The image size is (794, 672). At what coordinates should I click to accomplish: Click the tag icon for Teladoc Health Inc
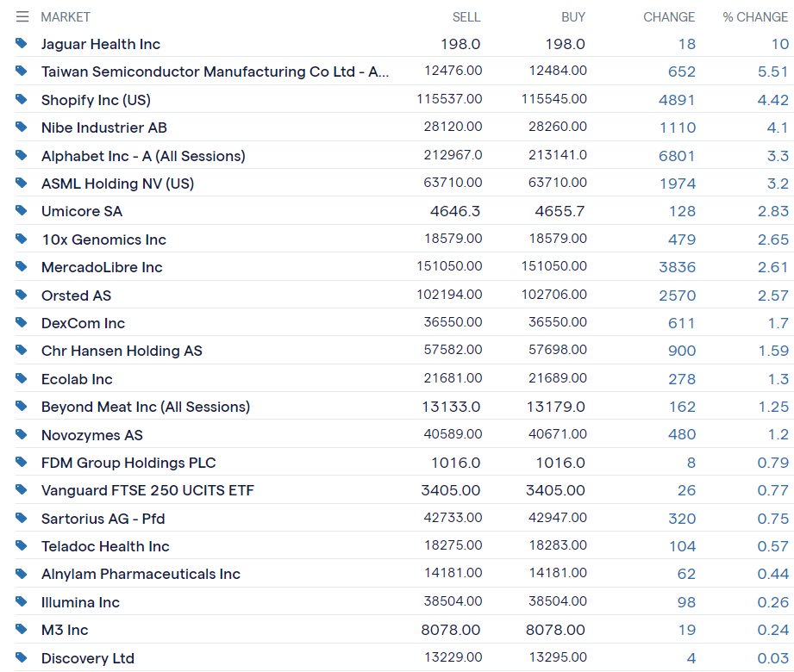[22, 546]
